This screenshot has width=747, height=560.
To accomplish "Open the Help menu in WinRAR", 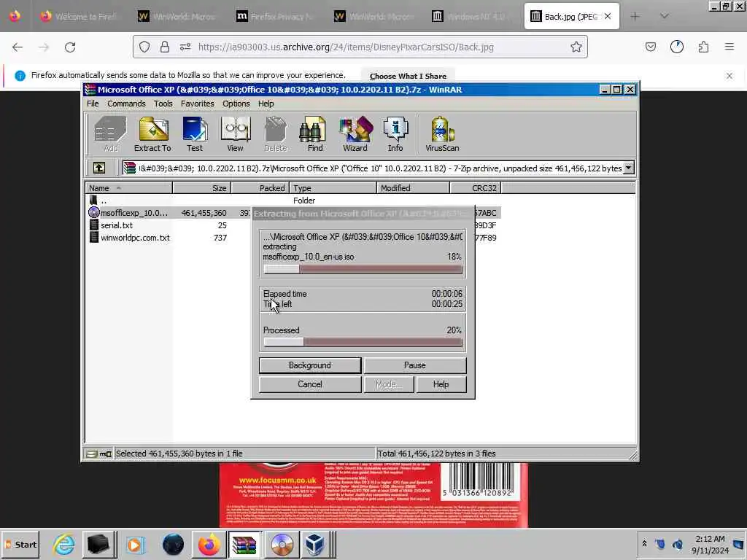I will (266, 104).
